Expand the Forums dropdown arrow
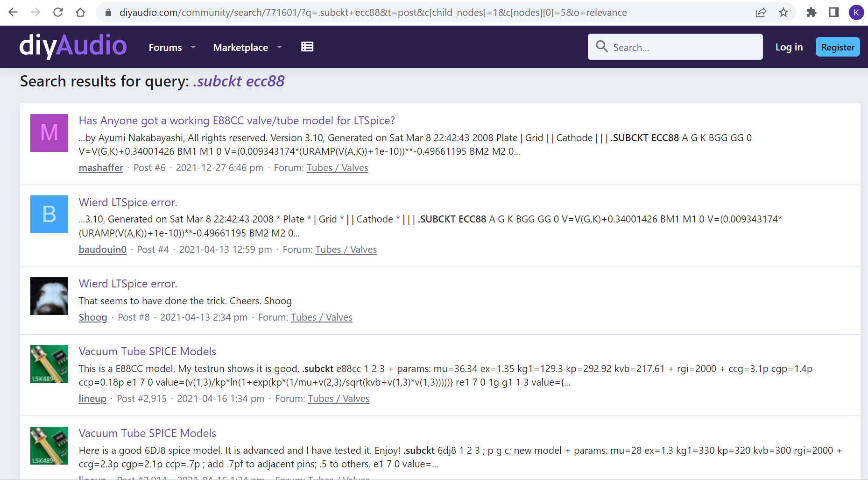 tap(193, 47)
